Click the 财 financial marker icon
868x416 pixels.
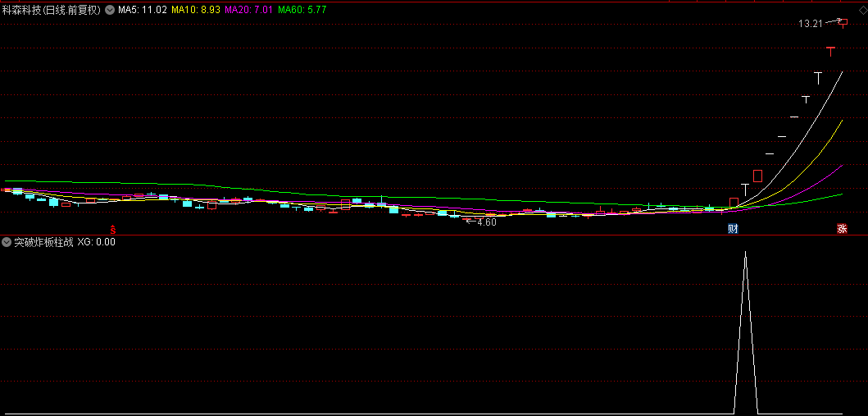(x=733, y=229)
